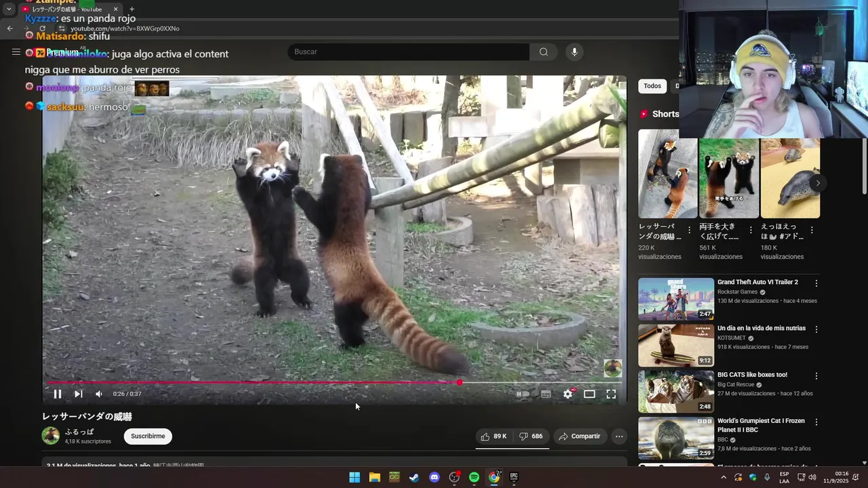Viewport: 868px width, 488px height.
Task: Open the browser tab search dropdown
Action: pos(9,9)
